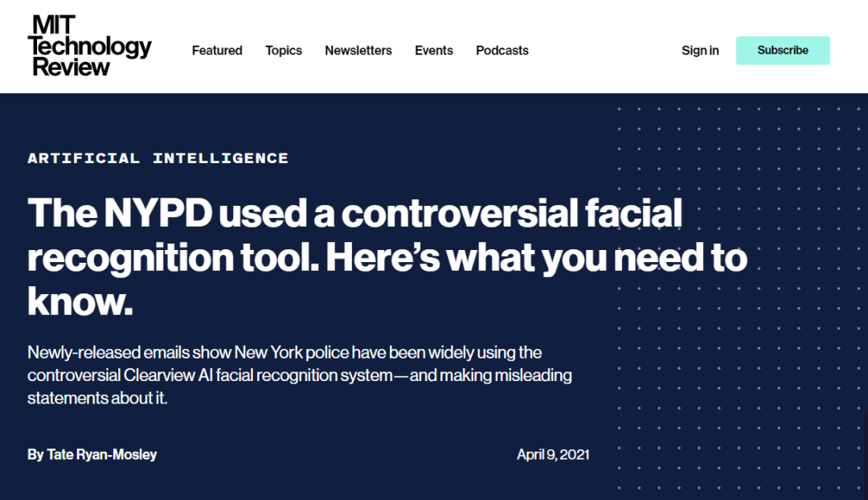Click the MIT Technology Review logo
Screen dimensions: 868x500
tap(90, 46)
